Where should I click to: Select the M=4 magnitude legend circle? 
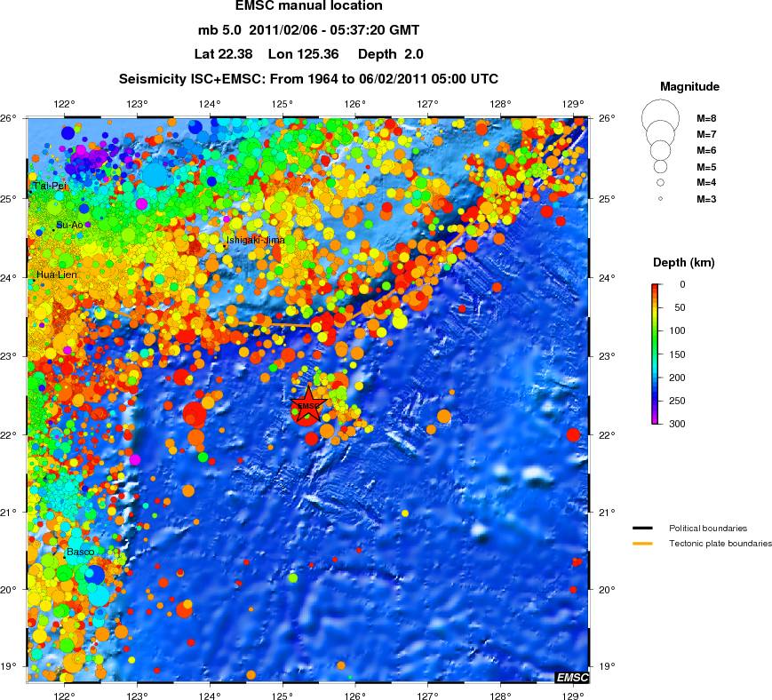point(660,183)
